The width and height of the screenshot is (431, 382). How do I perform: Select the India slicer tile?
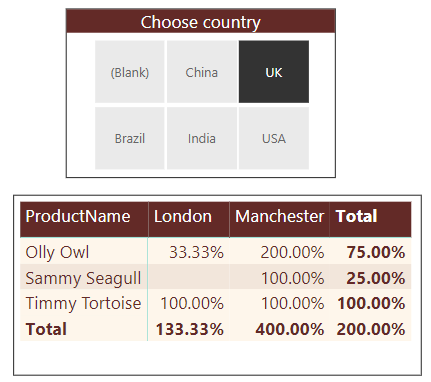tap(202, 138)
